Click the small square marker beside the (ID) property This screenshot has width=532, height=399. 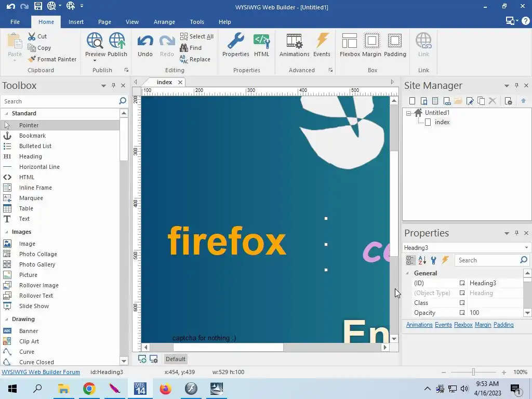click(x=462, y=283)
